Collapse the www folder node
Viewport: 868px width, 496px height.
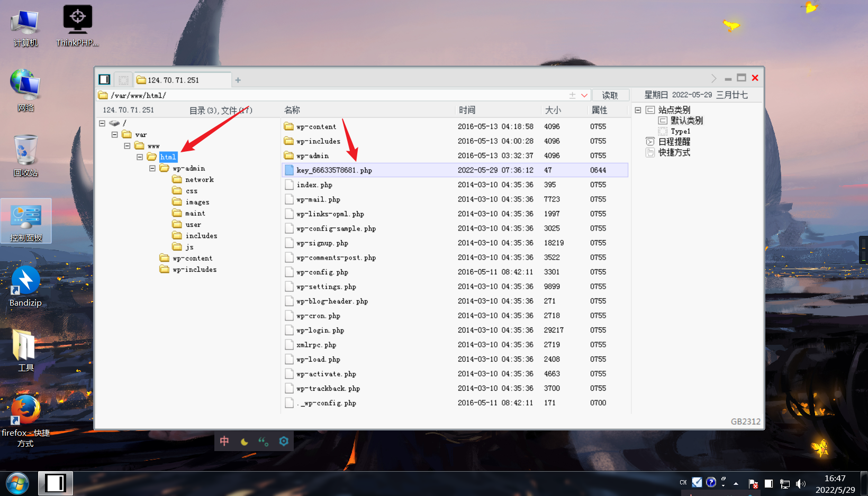click(127, 145)
